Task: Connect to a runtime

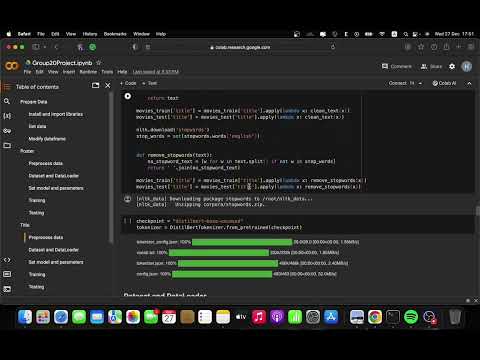Action: (x=398, y=83)
